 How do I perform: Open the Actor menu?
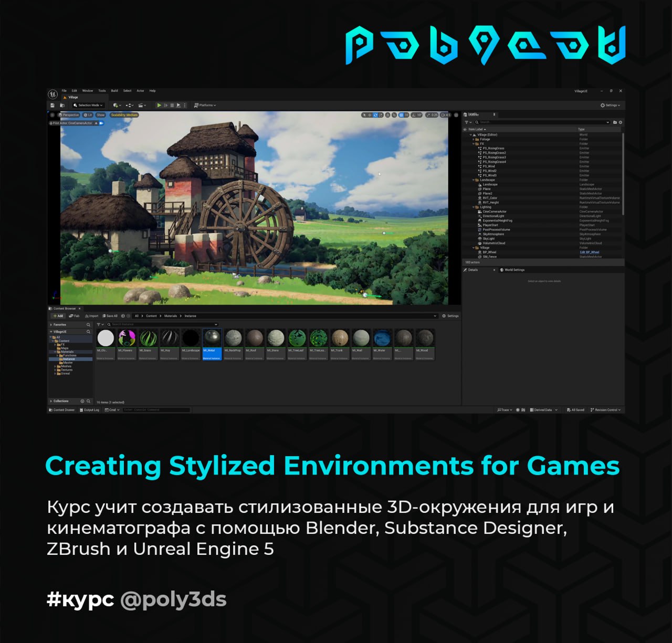[141, 91]
